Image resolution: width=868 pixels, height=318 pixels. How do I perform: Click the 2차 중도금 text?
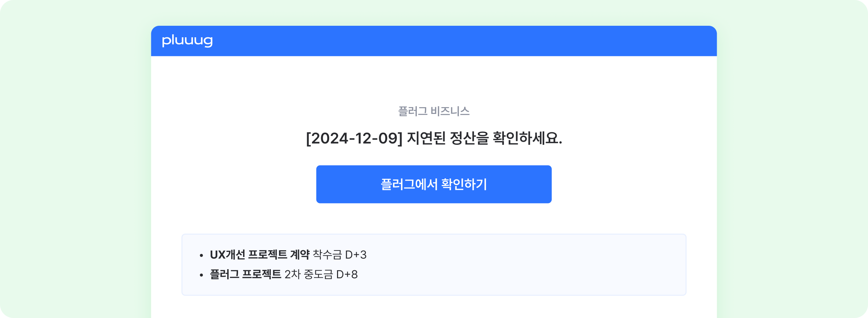[x=309, y=274]
